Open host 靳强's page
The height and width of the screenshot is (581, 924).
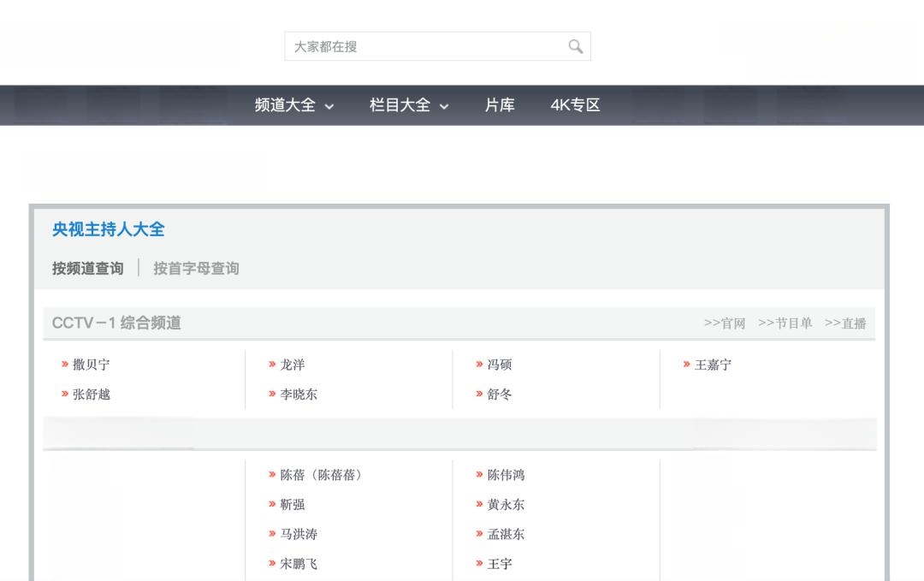(293, 504)
